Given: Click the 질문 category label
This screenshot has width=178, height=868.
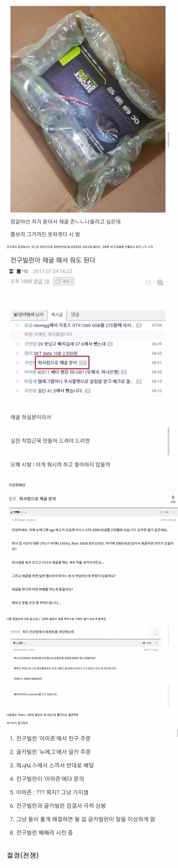Looking at the screenshot, I should (x=12, y=498).
